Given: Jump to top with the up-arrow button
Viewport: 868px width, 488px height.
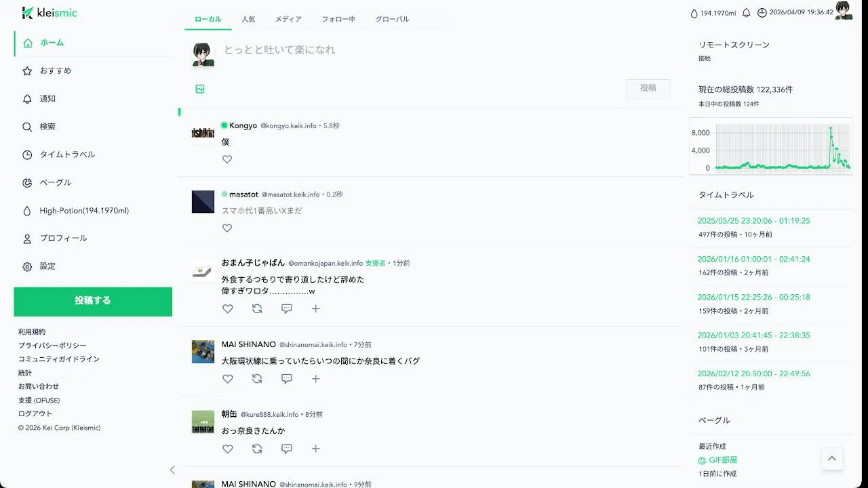Looking at the screenshot, I should point(832,459).
